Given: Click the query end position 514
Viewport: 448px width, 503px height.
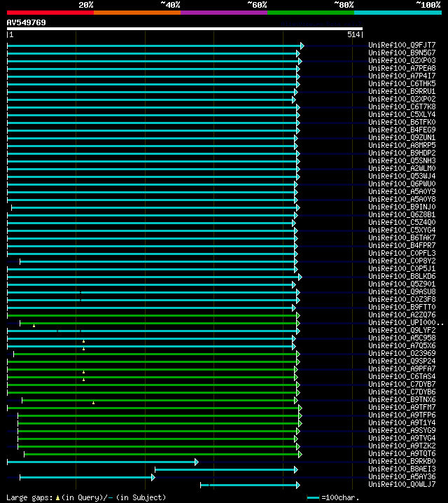Looking at the screenshot, I should coord(353,34).
